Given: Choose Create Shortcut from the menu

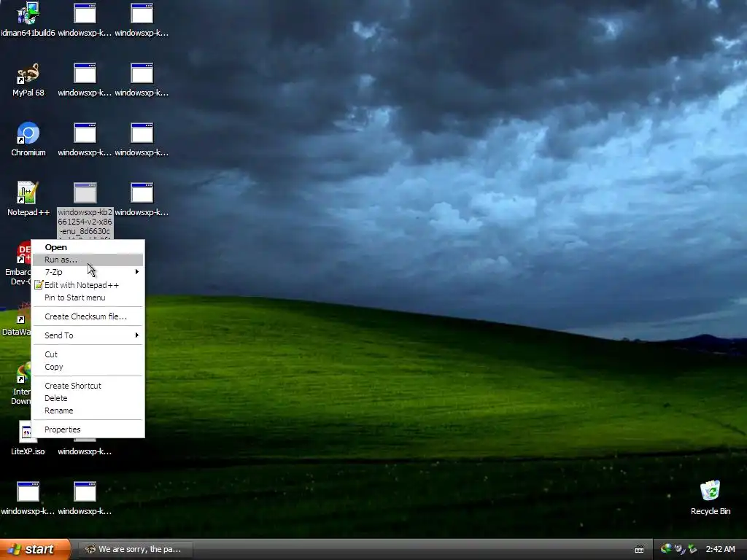Looking at the screenshot, I should [x=88, y=386].
